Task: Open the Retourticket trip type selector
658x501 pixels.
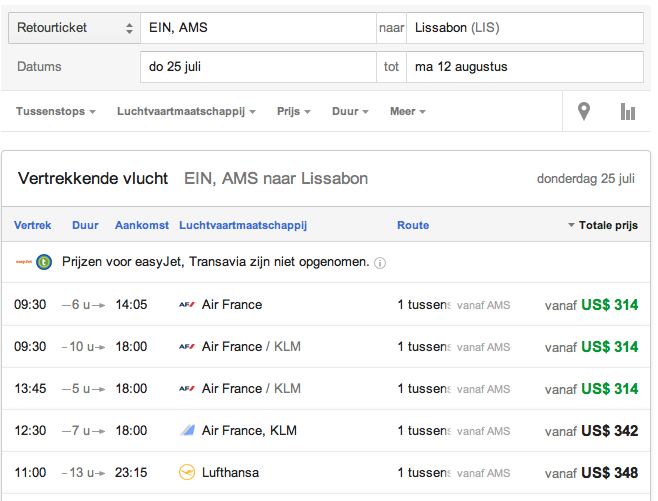Action: coord(74,28)
